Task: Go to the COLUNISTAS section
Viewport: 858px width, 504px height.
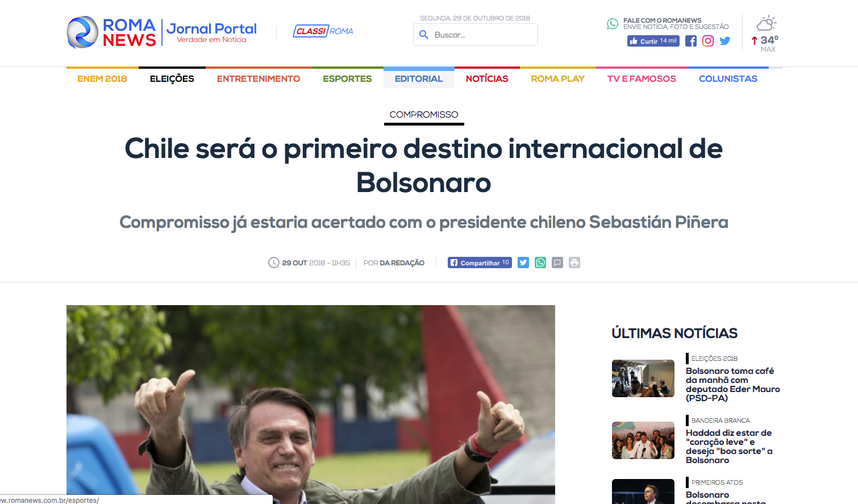Action: click(728, 78)
